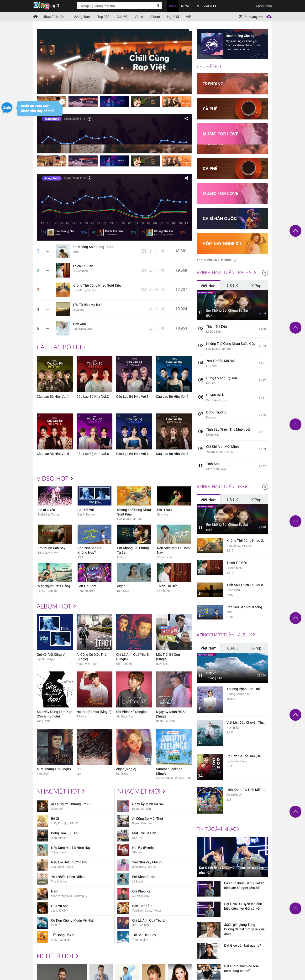305x980 pixels.
Task: Download Thích Thì Đến from chart row
Action: coord(151,270)
